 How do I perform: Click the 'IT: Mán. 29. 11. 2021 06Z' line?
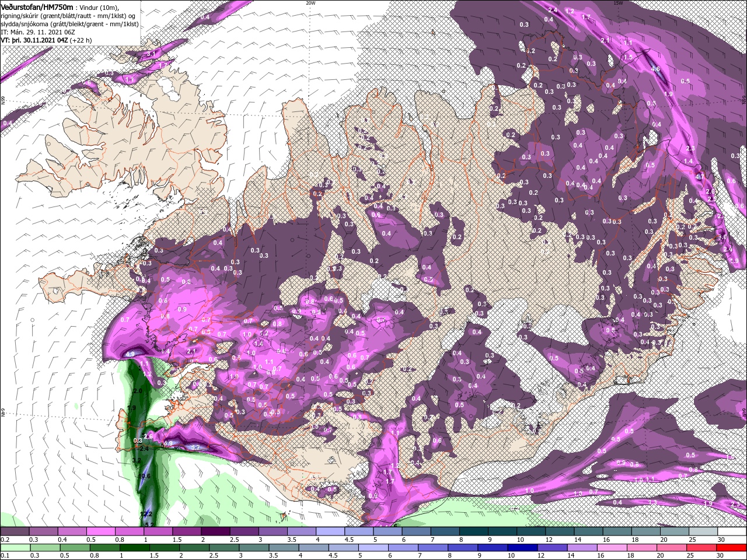[x=38, y=32]
